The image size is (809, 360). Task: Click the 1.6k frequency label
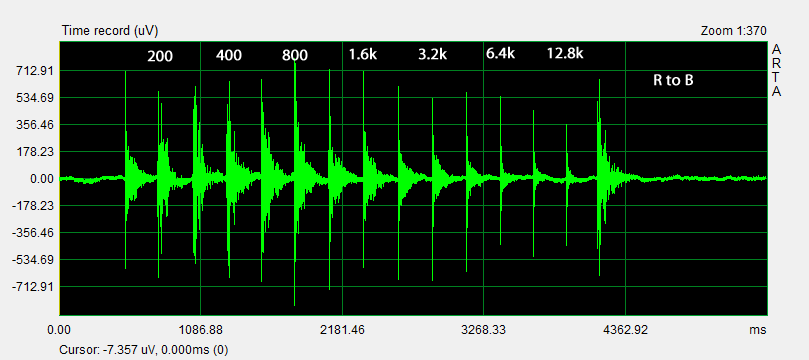click(363, 54)
